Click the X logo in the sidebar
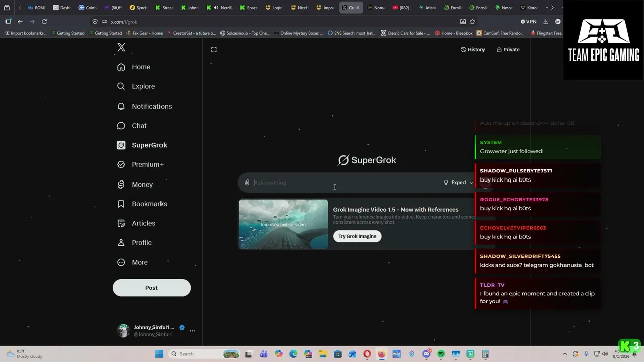The image size is (644, 362). (121, 47)
